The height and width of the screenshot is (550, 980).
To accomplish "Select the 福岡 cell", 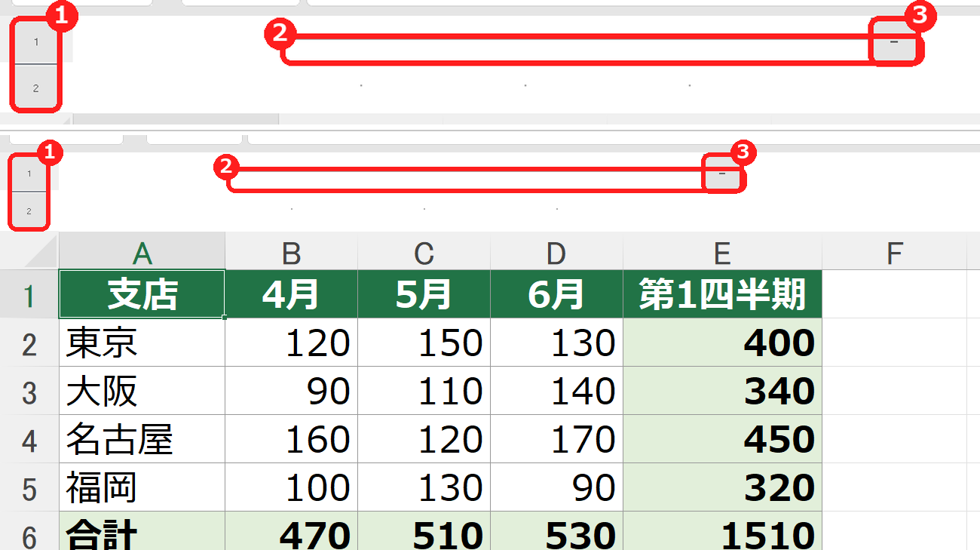I will (x=142, y=487).
